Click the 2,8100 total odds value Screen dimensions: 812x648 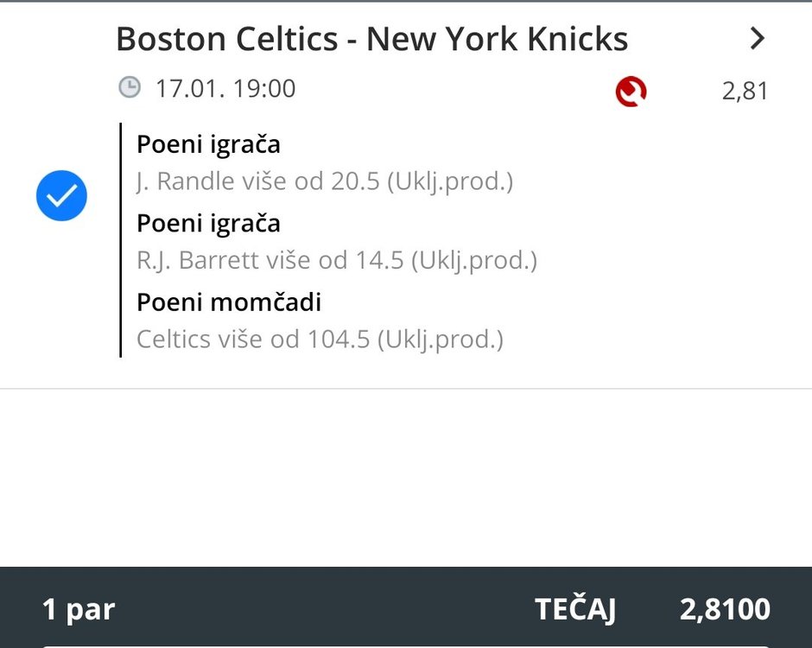click(725, 610)
